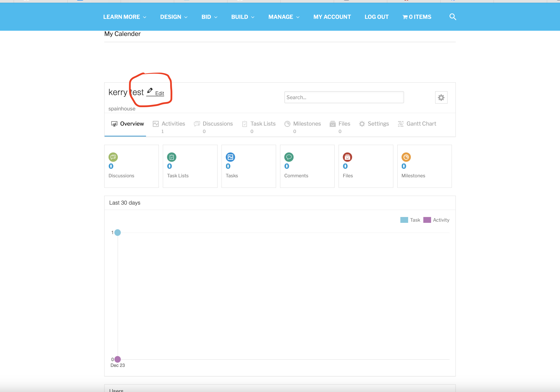
Task: Open the site search magnifier icon
Action: point(453,17)
